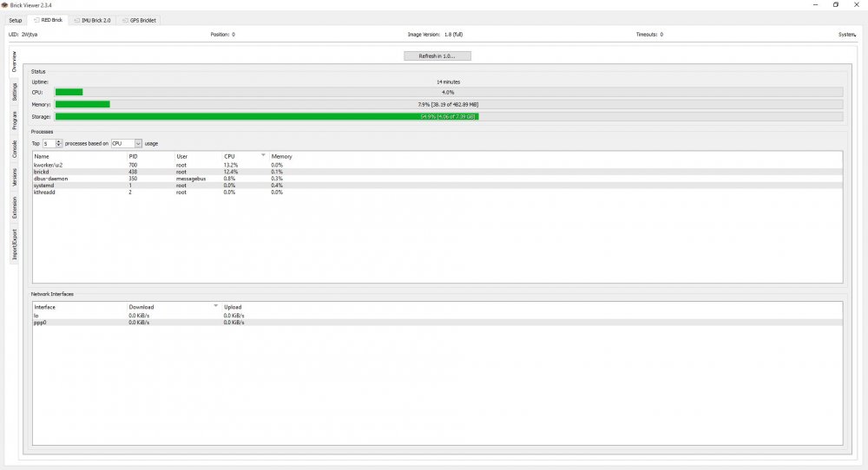This screenshot has height=470, width=868.
Task: Increase the Top processes count spinner
Action: click(x=59, y=141)
